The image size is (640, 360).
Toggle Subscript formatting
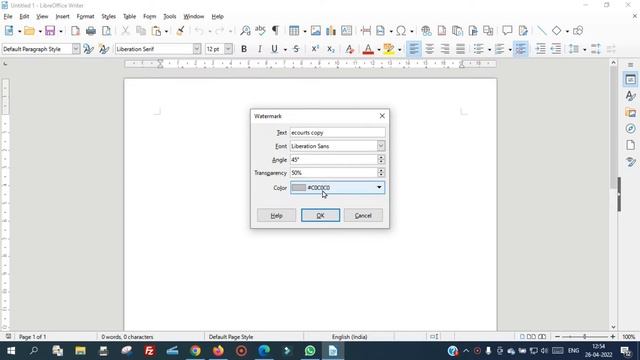point(331,49)
